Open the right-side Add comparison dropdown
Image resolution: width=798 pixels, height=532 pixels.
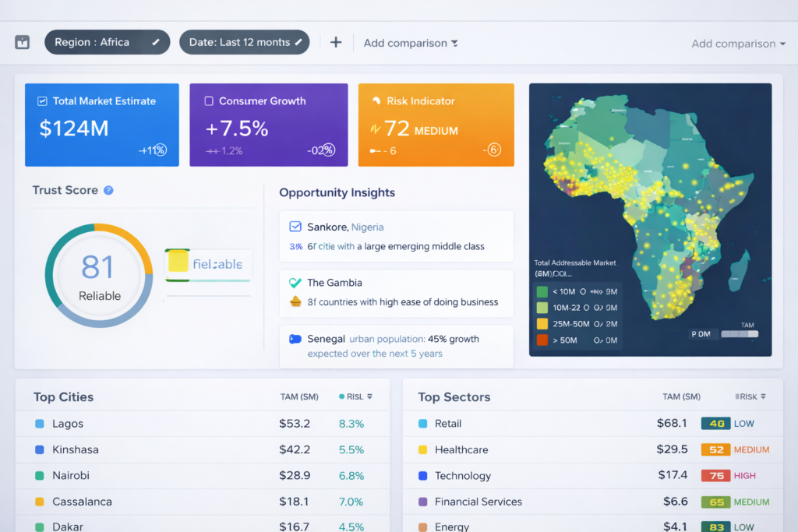[738, 44]
